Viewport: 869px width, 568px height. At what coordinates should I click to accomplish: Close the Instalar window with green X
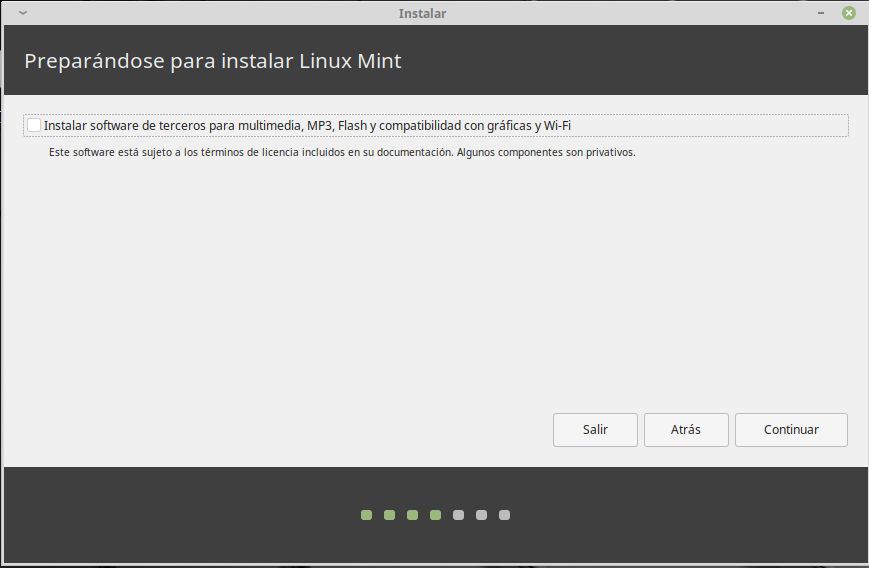point(848,13)
